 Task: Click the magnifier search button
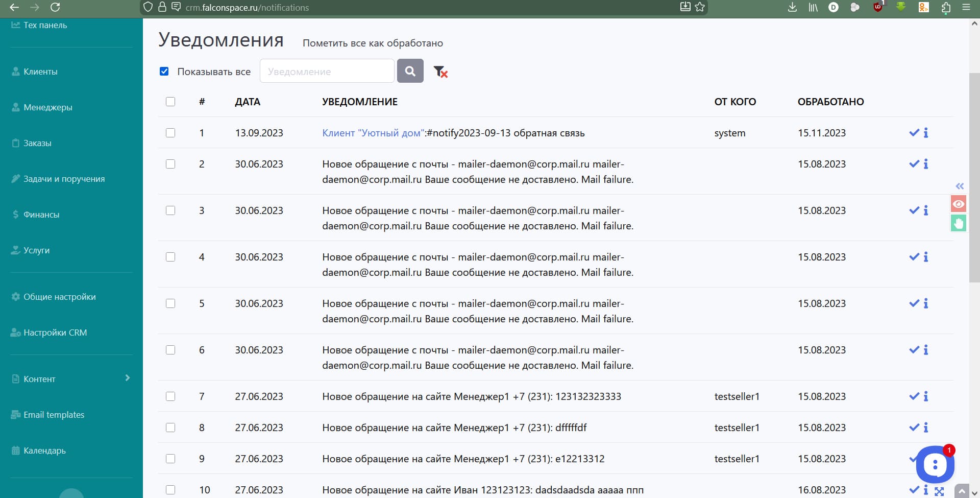[x=410, y=71]
